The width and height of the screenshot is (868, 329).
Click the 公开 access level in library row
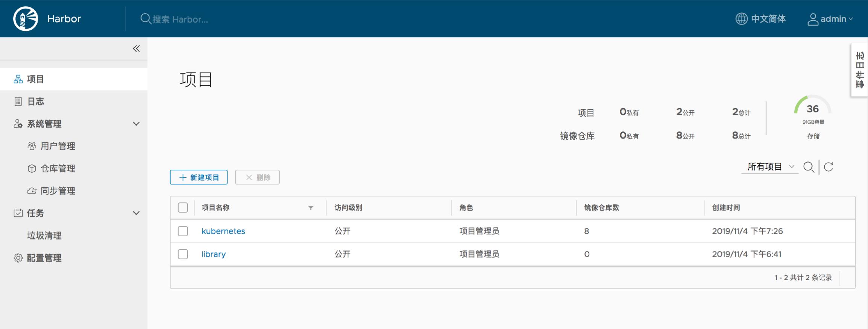tap(342, 254)
